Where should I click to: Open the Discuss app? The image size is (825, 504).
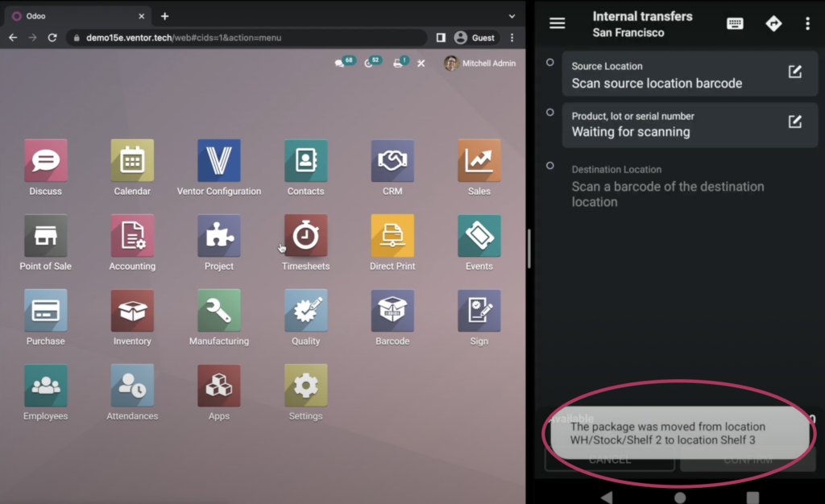pos(46,161)
